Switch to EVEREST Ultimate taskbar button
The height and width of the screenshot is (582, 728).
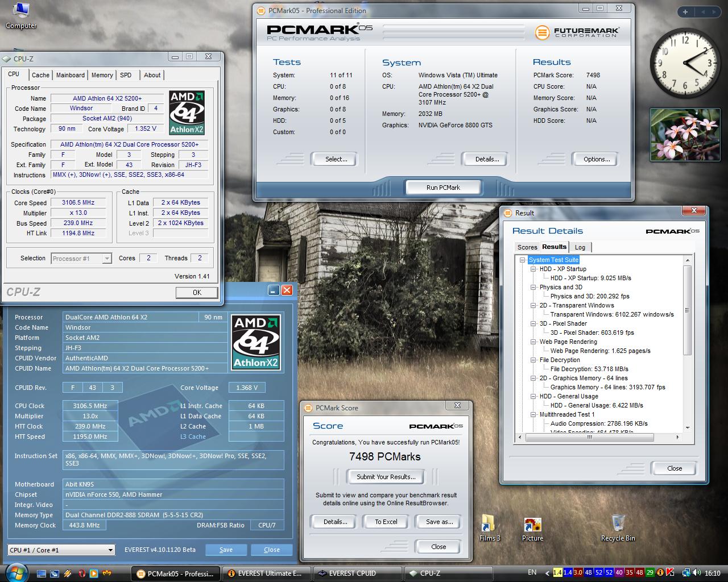click(266, 573)
